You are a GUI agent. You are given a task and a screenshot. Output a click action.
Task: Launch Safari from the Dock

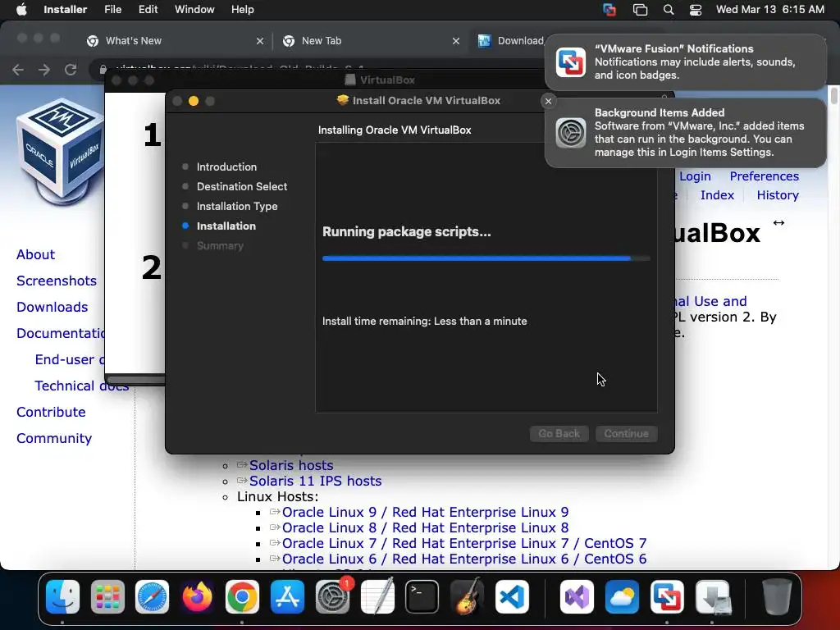click(x=152, y=597)
